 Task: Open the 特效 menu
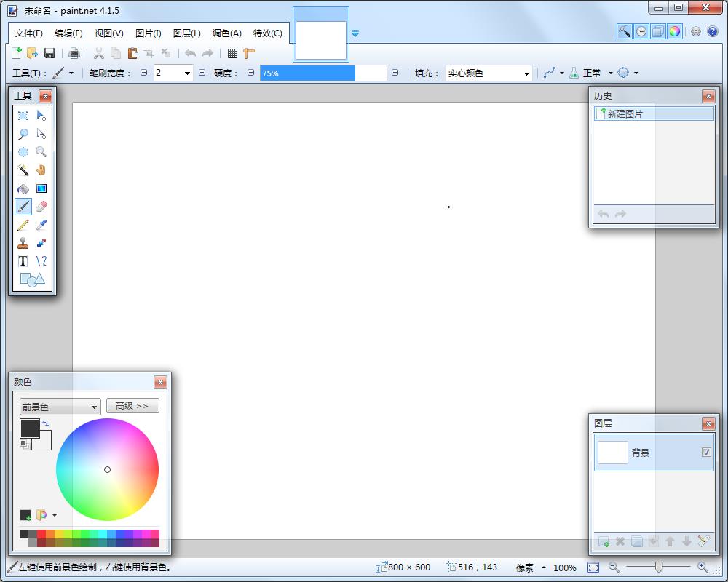[x=268, y=33]
